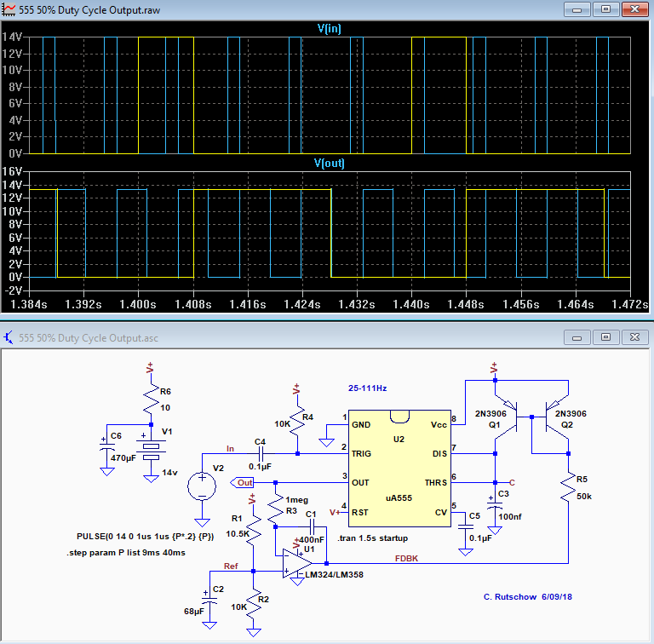
Task: Select capacitor C6 470µF symbol
Action: 107,446
